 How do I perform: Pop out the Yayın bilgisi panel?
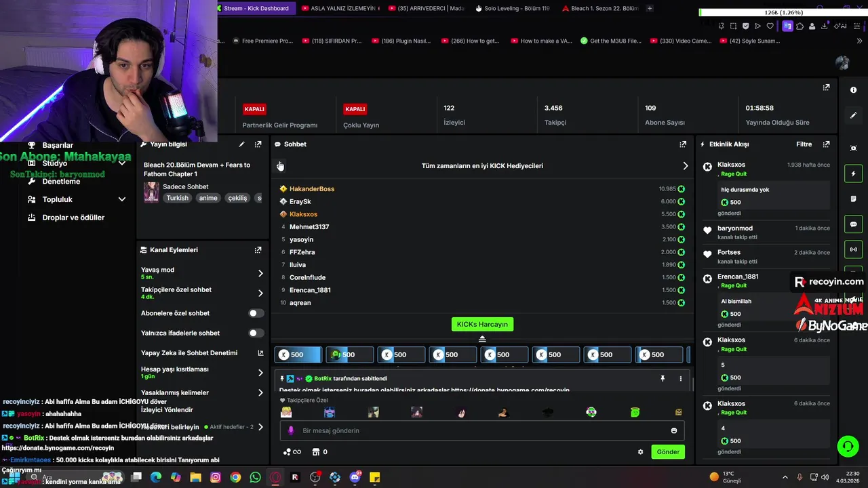point(258,144)
